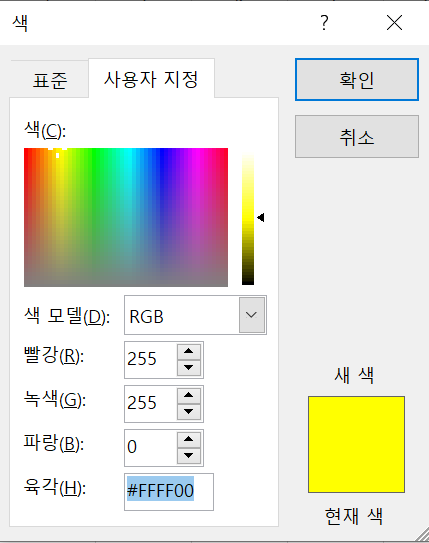The image size is (429, 543).
Task: Increase the 파랑 value with up arrow
Action: coord(189,439)
